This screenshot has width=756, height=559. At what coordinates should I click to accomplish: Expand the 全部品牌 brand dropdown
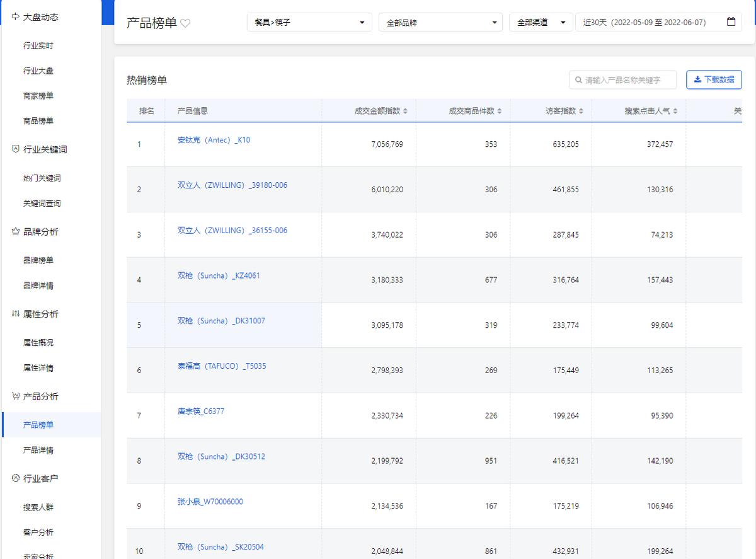coord(441,23)
